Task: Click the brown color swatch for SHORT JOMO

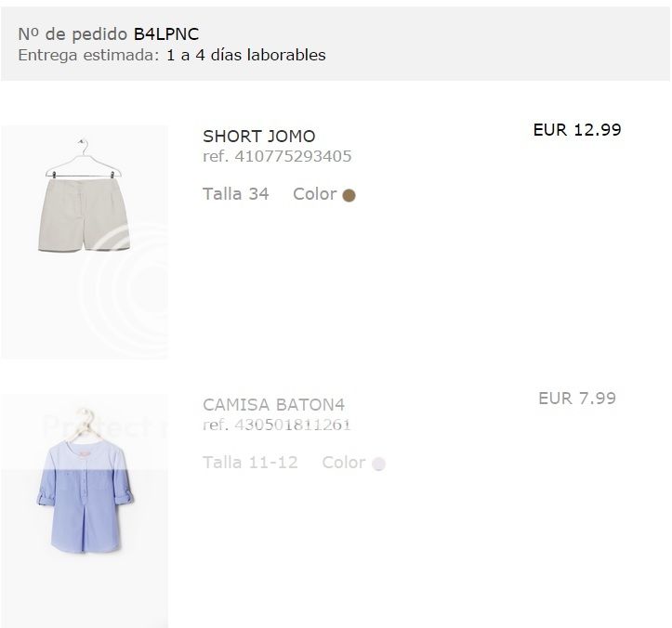Action: (349, 195)
